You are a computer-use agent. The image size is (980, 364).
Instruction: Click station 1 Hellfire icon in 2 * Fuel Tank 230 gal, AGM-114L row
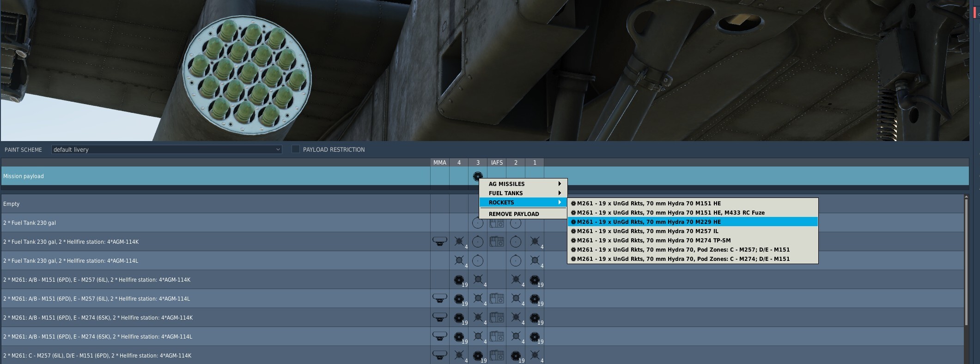click(535, 260)
